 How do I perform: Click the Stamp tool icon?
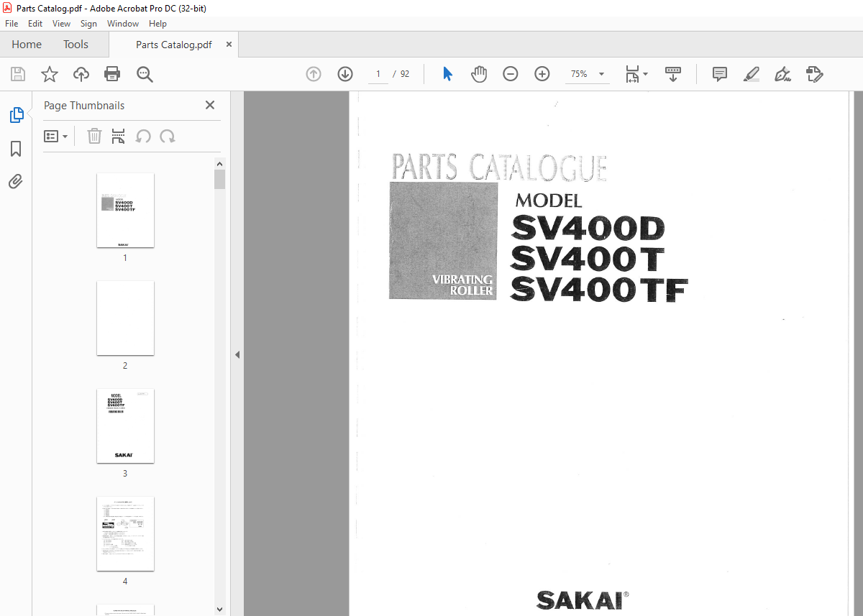815,74
